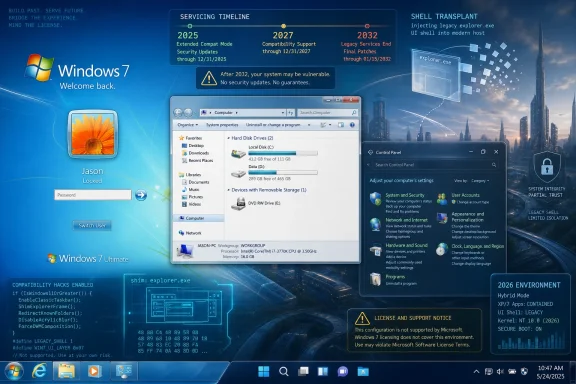Open Task View on the taskbar
576x384 pixels.
303,372
